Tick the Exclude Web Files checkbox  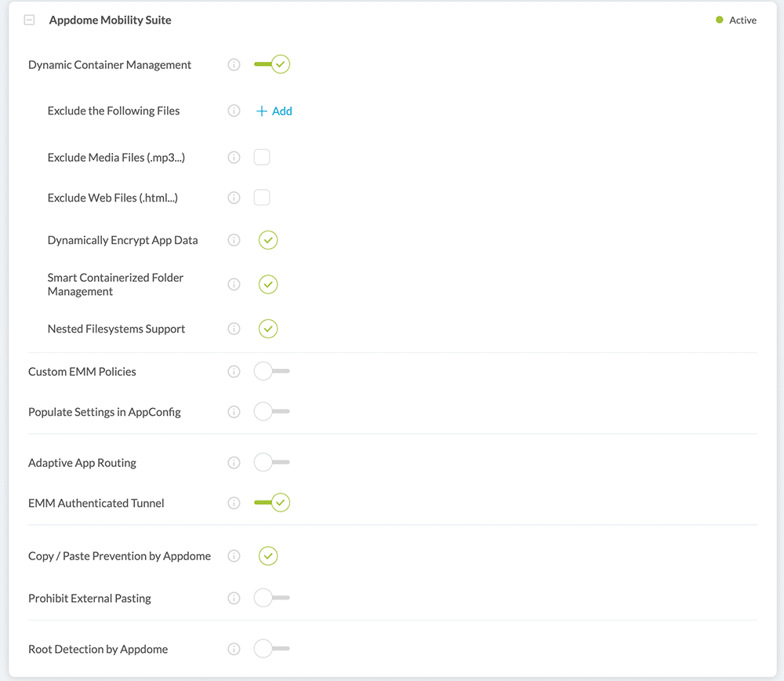(262, 197)
